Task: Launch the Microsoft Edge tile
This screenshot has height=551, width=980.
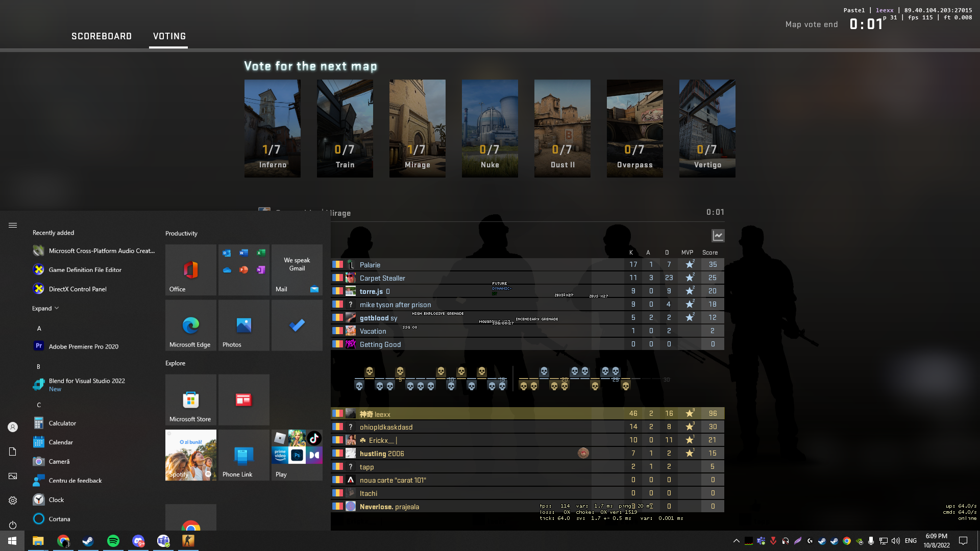Action: [191, 325]
